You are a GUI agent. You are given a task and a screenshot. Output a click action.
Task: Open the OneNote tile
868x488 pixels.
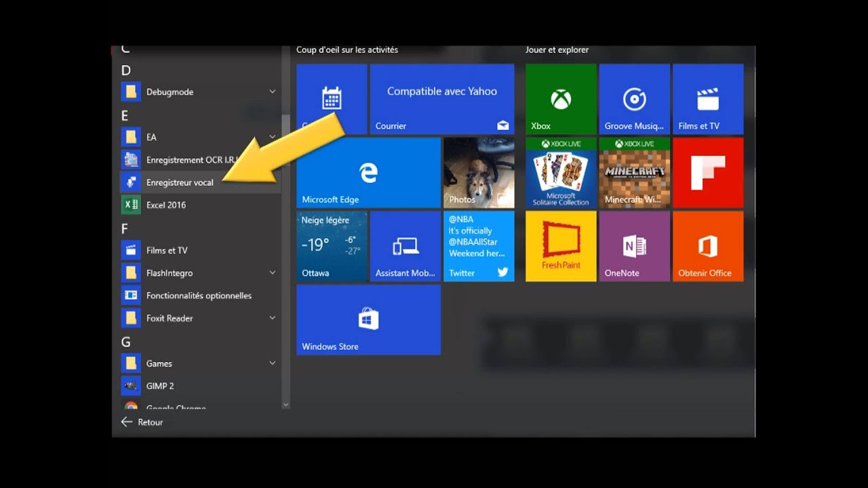click(x=635, y=246)
